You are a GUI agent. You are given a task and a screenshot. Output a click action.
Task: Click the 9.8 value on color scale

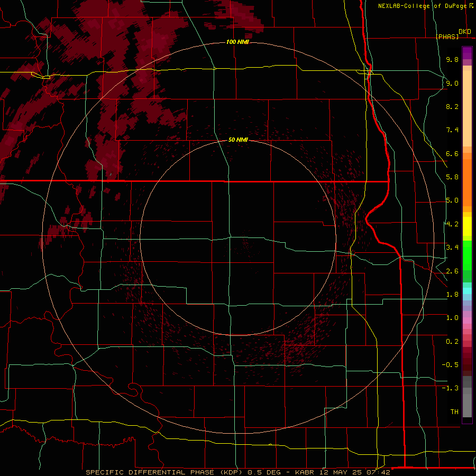(x=452, y=59)
